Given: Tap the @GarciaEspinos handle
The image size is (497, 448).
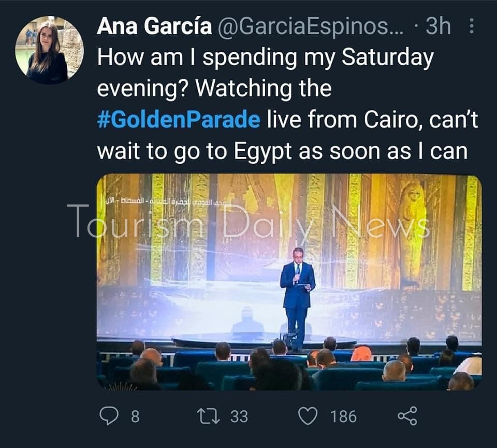Looking at the screenshot, I should pos(309,26).
